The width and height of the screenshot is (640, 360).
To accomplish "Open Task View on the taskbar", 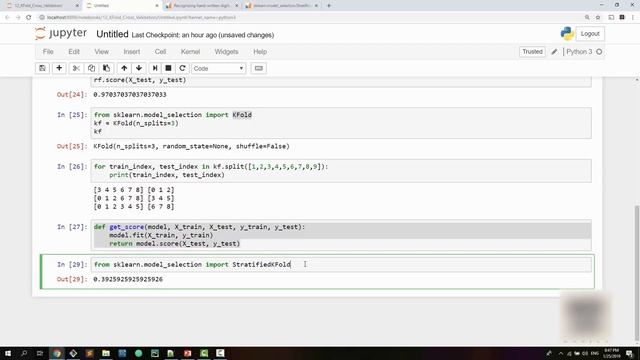I will tap(40, 353).
